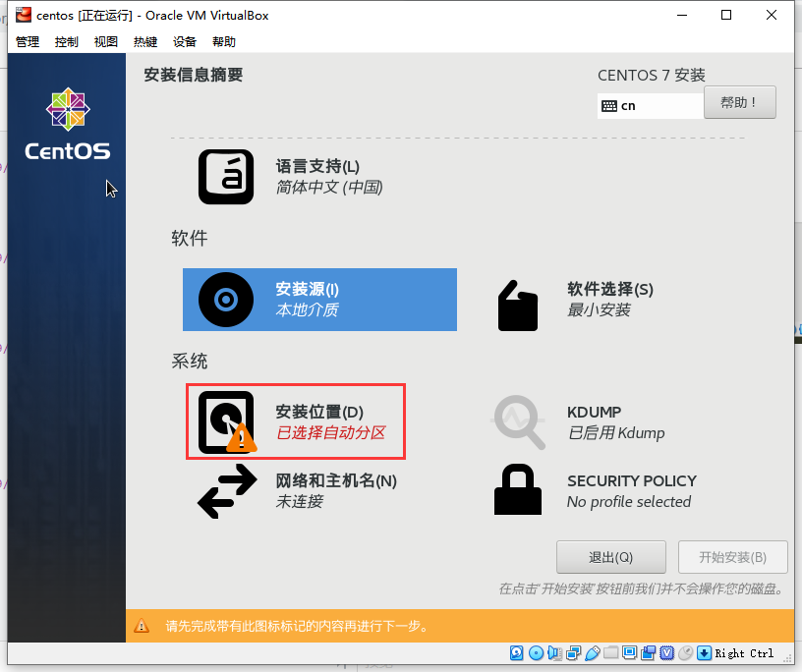Click the 安装信息摘要 heading
Screen dimensions: 802x672
[x=194, y=75]
